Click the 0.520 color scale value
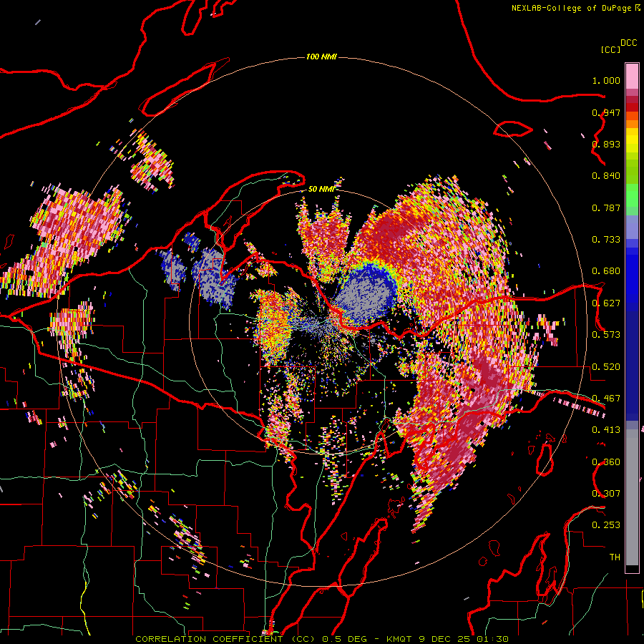 click(x=606, y=367)
